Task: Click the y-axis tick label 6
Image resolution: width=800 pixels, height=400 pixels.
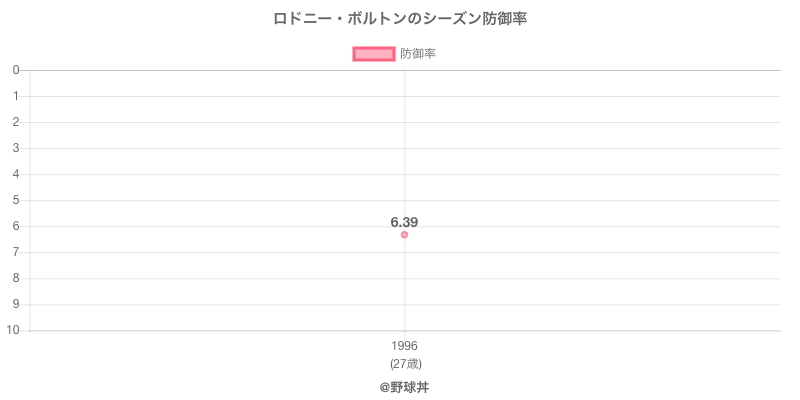Action: pos(16,226)
